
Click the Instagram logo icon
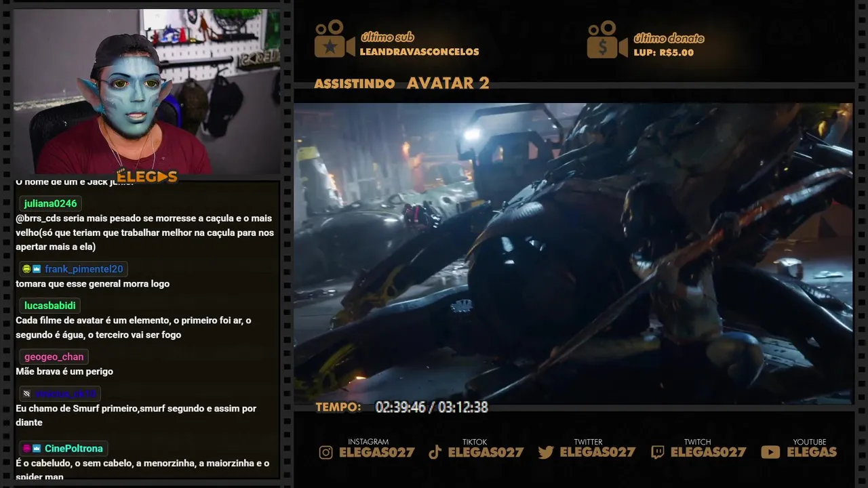[326, 453]
